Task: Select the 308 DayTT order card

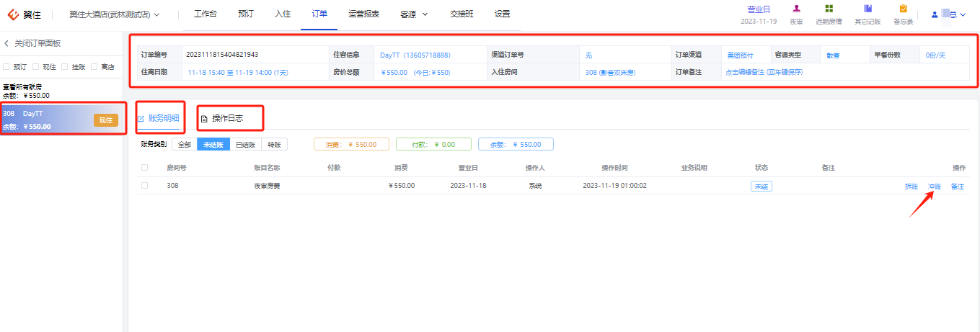Action: pos(62,120)
